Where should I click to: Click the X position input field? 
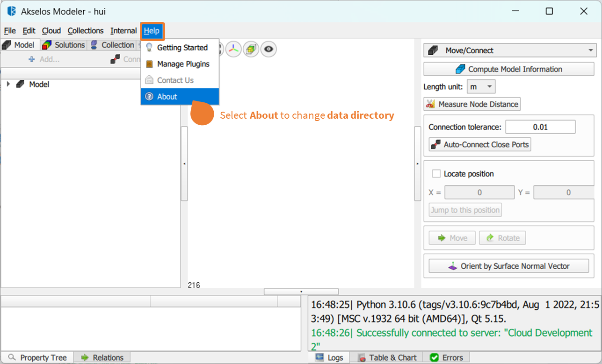(479, 193)
